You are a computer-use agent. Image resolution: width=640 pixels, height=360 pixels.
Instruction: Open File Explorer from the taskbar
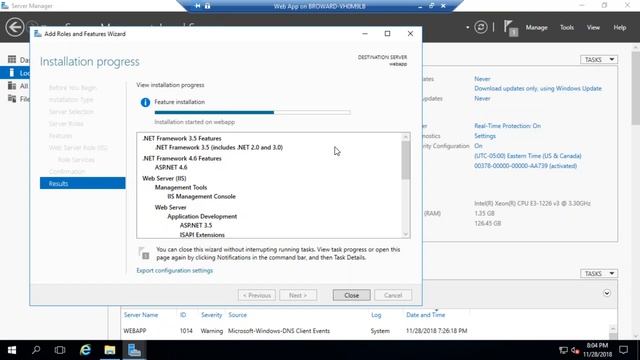[x=109, y=350]
